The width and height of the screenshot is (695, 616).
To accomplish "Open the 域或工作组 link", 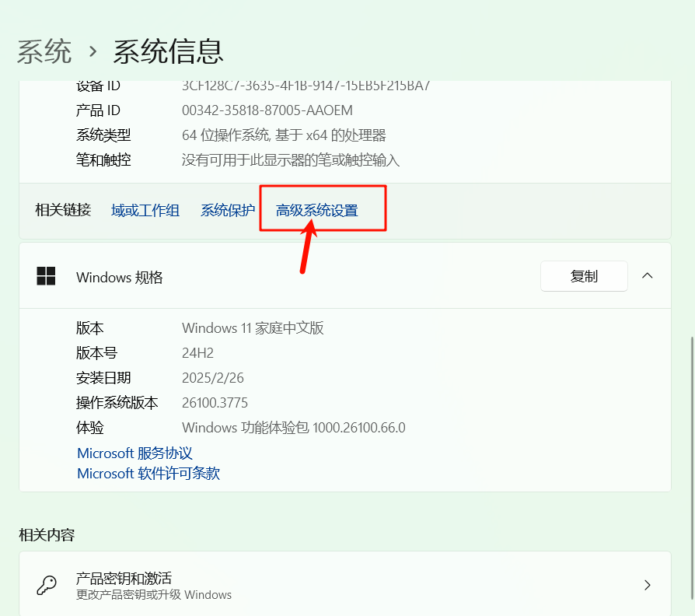I will (145, 210).
